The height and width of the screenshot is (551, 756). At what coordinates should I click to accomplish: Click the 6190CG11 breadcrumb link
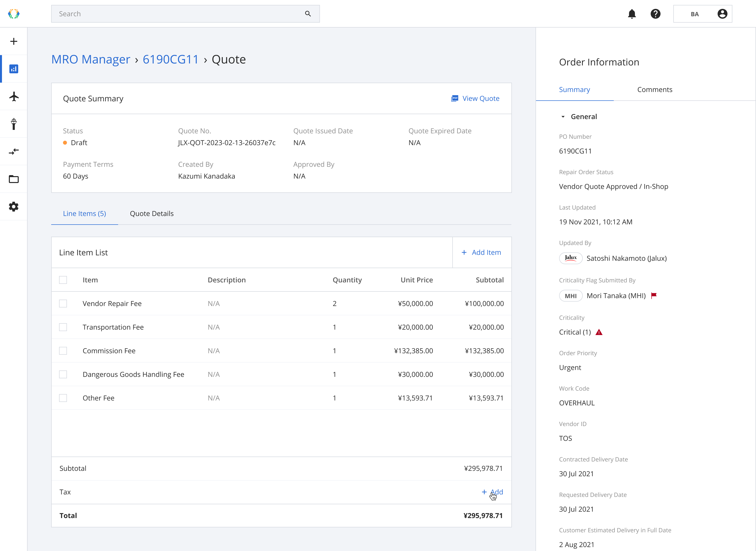(x=171, y=59)
